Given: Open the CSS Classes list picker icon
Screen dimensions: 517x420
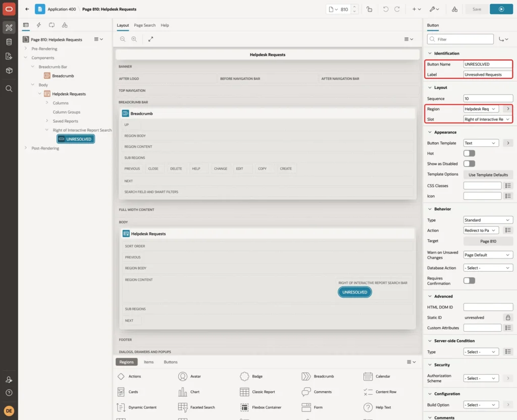Looking at the screenshot, I should [x=508, y=186].
